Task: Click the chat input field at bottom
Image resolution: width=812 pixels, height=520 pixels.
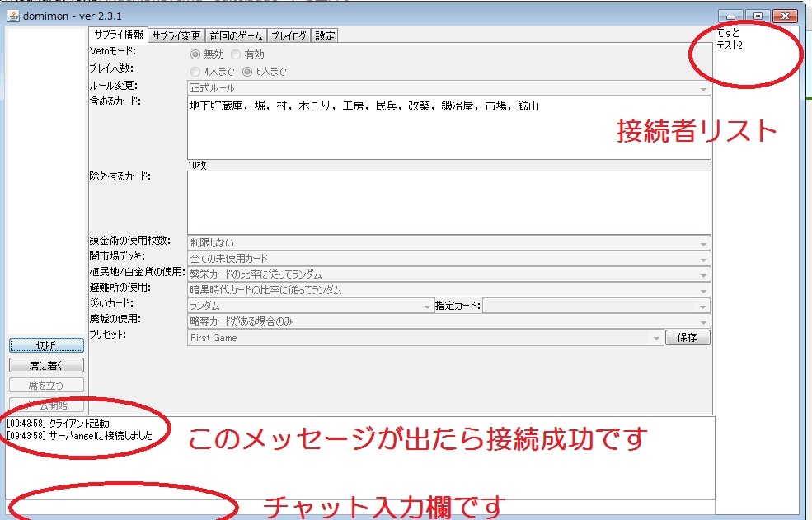Action: (360, 506)
